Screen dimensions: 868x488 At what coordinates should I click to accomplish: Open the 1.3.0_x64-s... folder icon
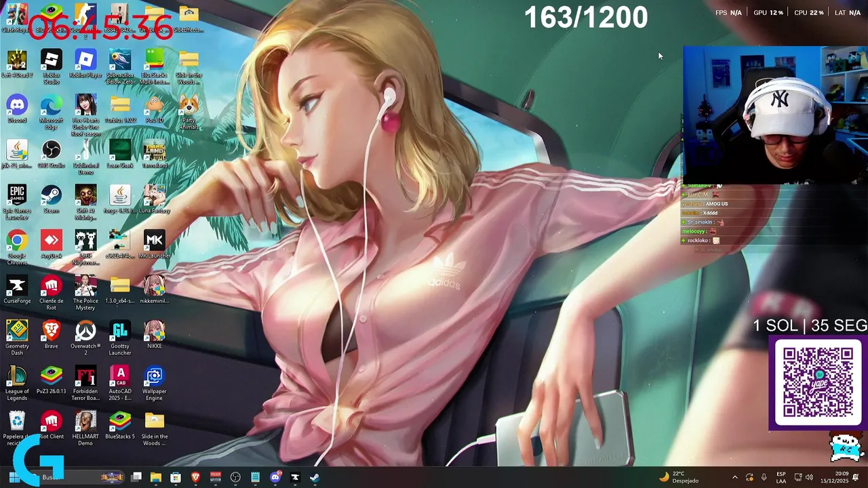point(120,290)
